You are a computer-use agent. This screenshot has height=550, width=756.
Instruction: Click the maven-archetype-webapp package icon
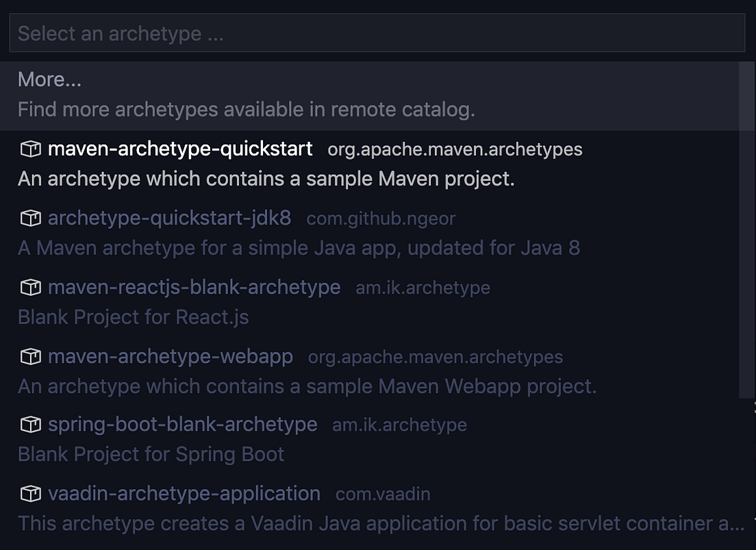click(30, 357)
